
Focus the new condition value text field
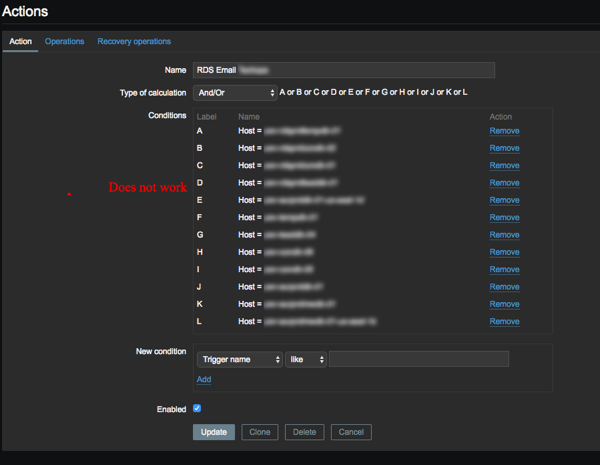click(419, 359)
